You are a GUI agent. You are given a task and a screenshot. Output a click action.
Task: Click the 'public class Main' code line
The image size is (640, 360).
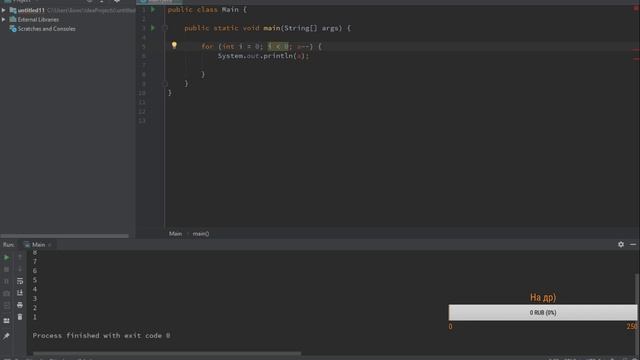(x=207, y=9)
